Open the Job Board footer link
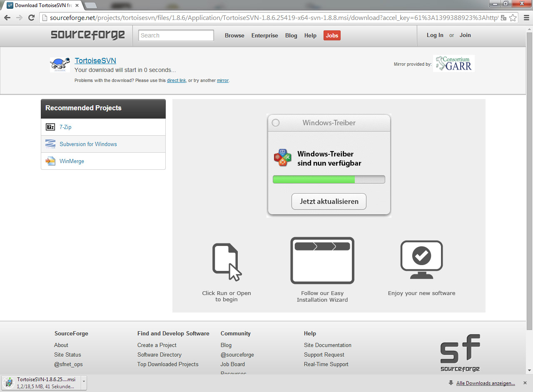This screenshot has height=392, width=533. point(233,364)
